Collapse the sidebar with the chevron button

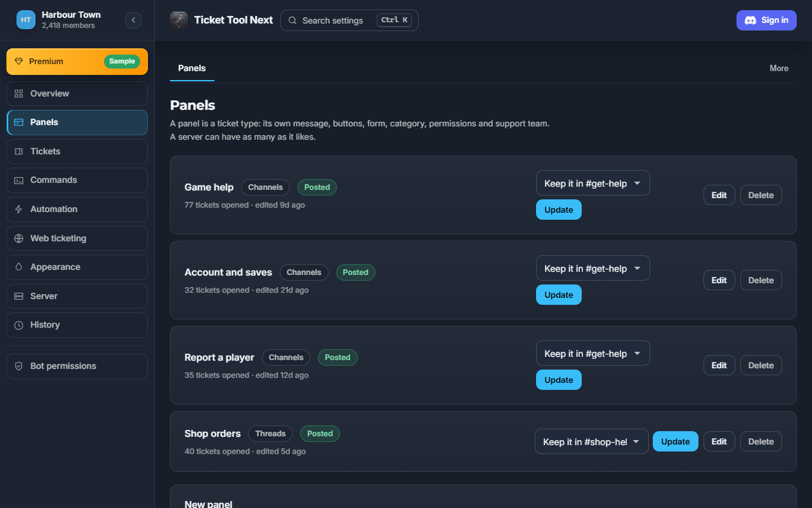coord(133,20)
